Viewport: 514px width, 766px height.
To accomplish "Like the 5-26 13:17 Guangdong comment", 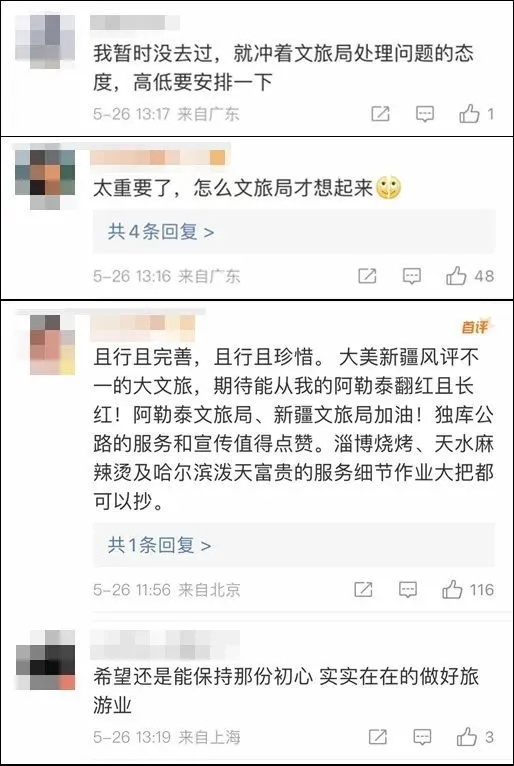I will click(x=470, y=114).
